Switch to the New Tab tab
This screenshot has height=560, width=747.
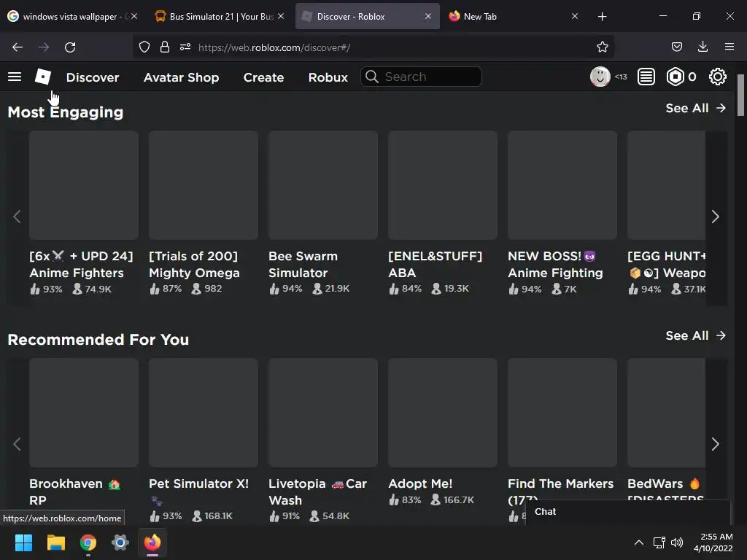[512, 17]
